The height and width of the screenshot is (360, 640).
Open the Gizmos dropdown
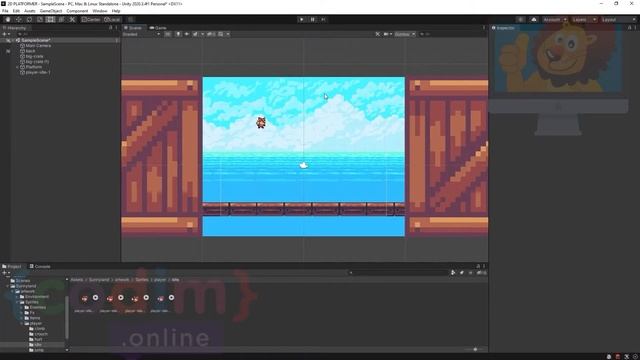pyautogui.click(x=404, y=34)
